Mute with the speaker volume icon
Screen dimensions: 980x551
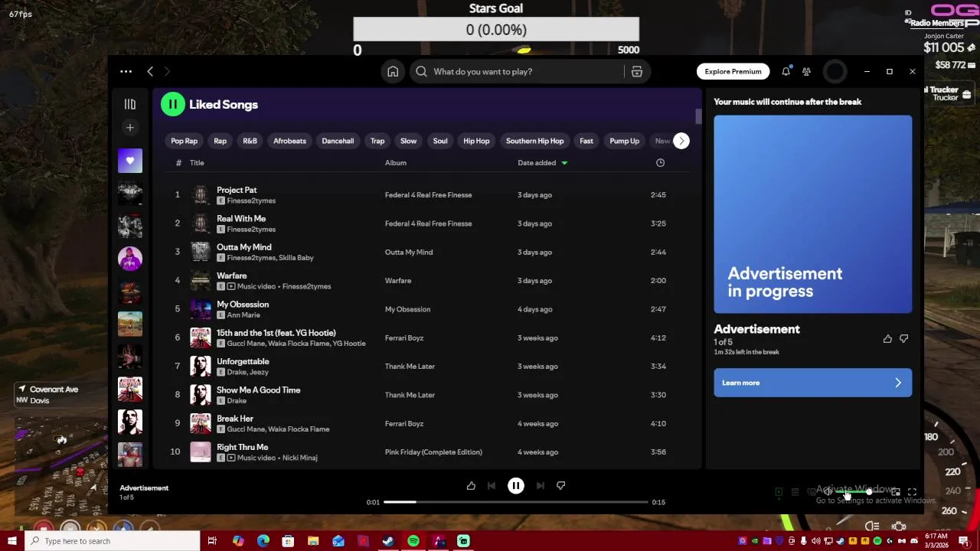click(828, 492)
